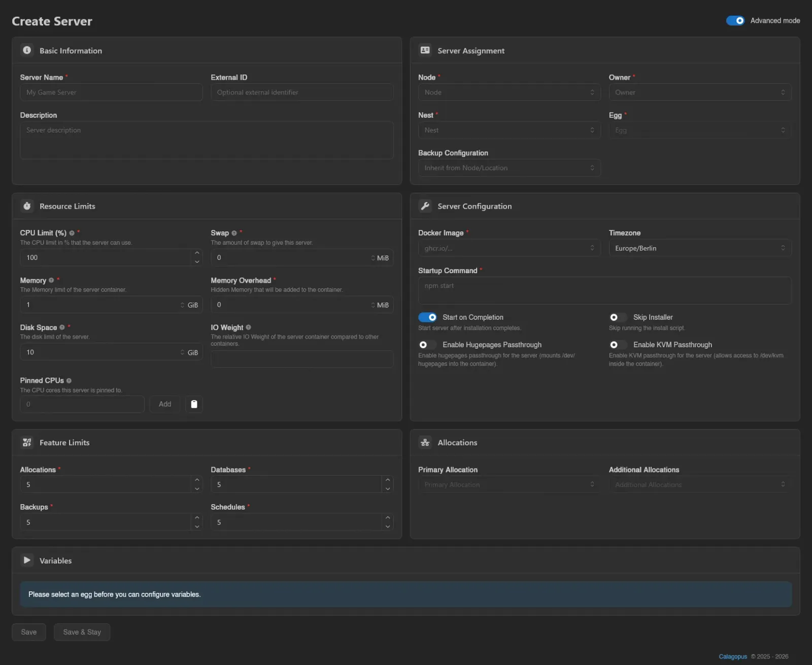Screen dimensions: 812x665
Task: Enable KVM Passthrough switch
Action: click(x=618, y=345)
